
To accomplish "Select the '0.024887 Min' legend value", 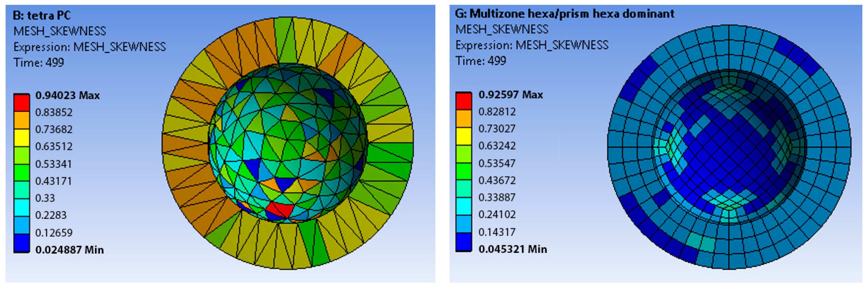I will 69,250.
